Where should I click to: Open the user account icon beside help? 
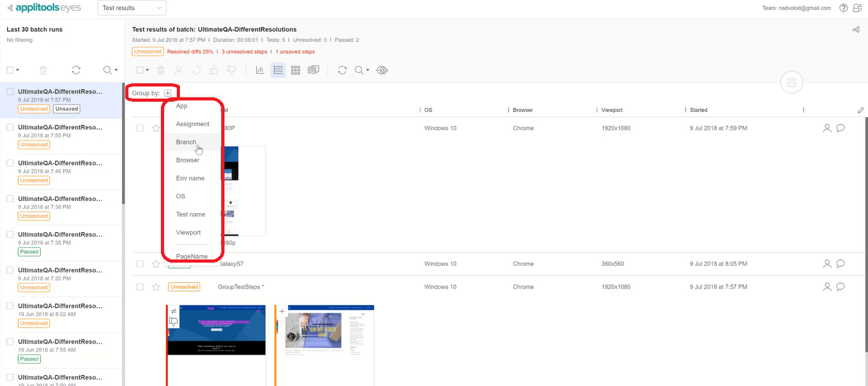click(x=858, y=8)
